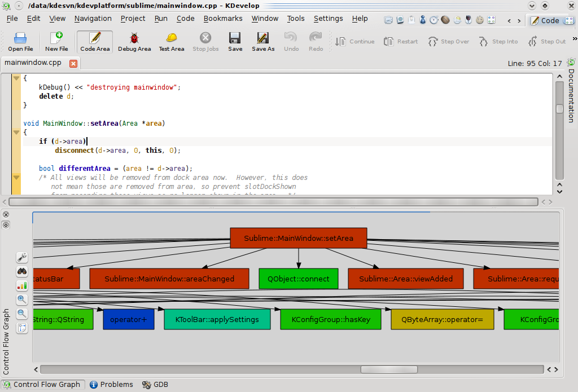Collapse the setArea function fold marker

16,133
